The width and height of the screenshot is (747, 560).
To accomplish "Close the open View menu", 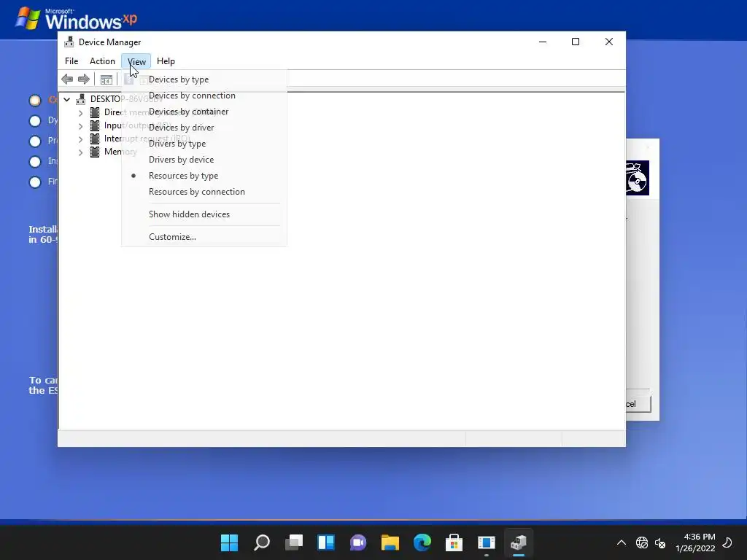I will [136, 61].
